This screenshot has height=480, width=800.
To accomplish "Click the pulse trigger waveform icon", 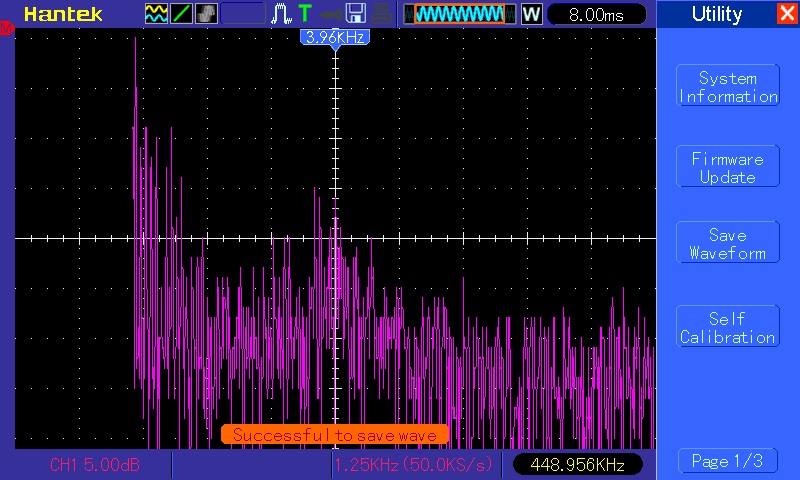I will click(281, 14).
